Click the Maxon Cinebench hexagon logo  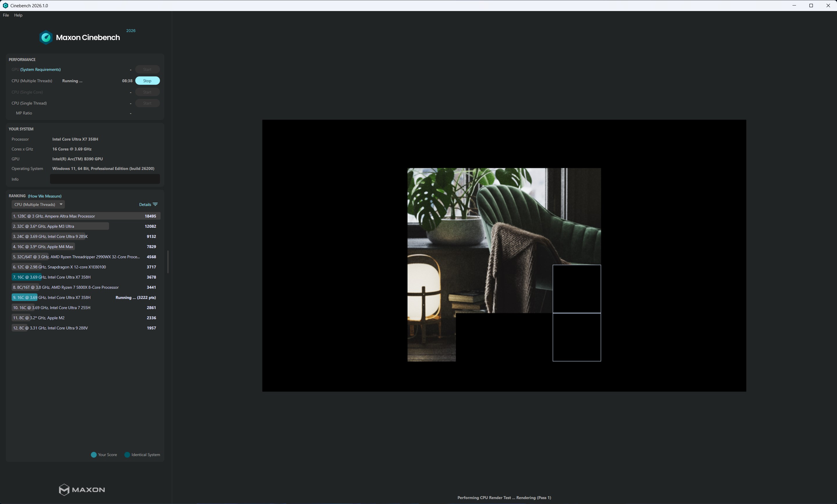point(46,37)
